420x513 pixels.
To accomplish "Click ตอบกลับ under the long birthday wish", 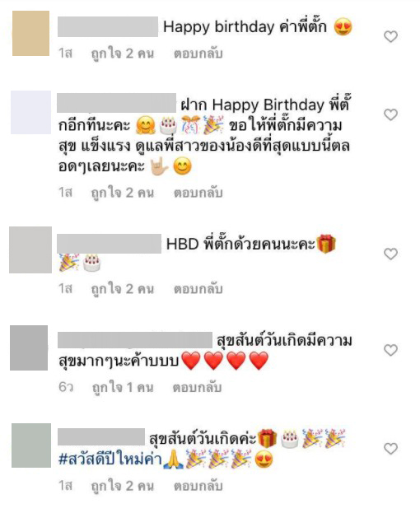I will pyautogui.click(x=198, y=193).
